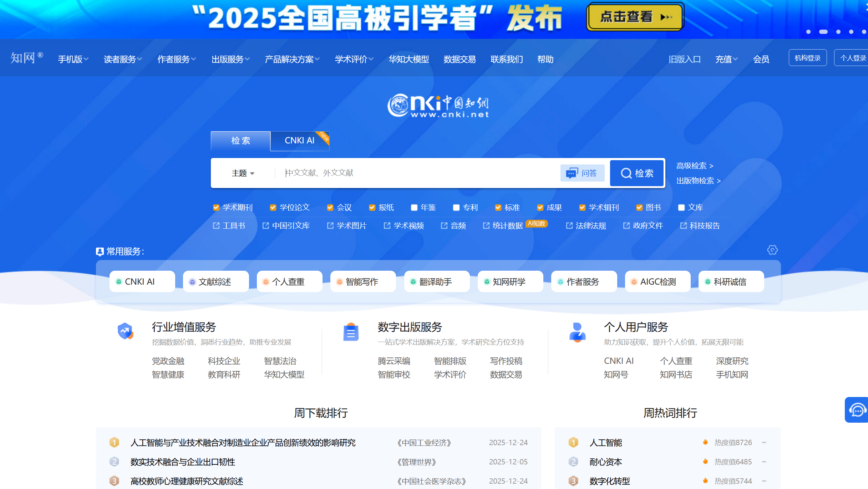This screenshot has width=868, height=489.
Task: Open the 数据交易 menu item
Action: click(x=459, y=59)
